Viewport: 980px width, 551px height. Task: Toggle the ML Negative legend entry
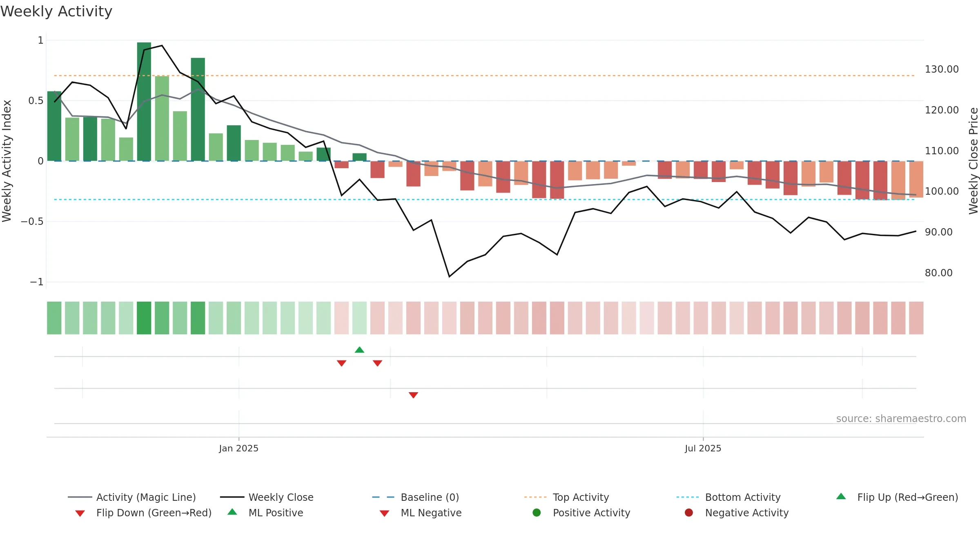421,513
